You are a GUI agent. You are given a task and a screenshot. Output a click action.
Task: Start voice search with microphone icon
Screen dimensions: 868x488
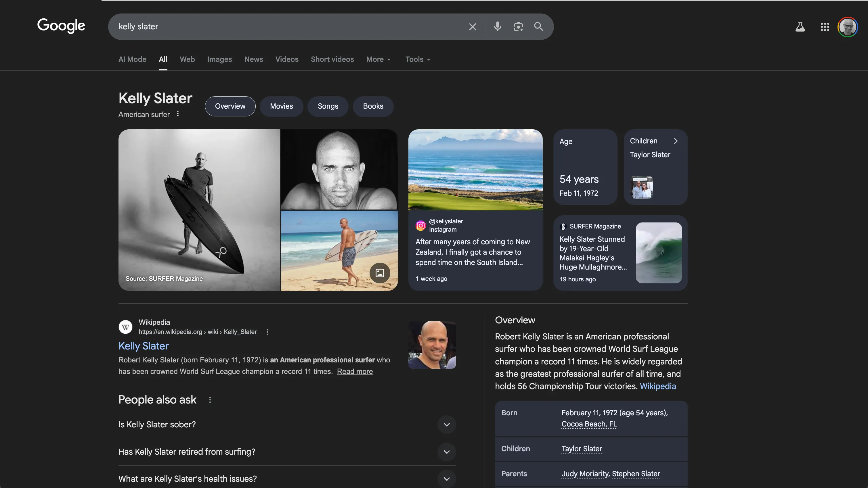point(497,27)
